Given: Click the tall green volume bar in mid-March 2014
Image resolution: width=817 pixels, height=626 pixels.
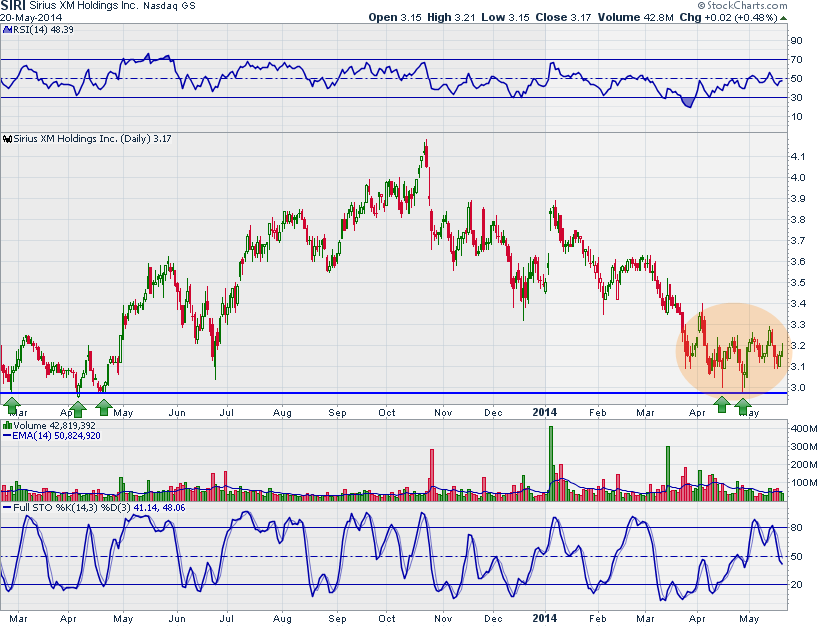Looking at the screenshot, I should 668,473.
